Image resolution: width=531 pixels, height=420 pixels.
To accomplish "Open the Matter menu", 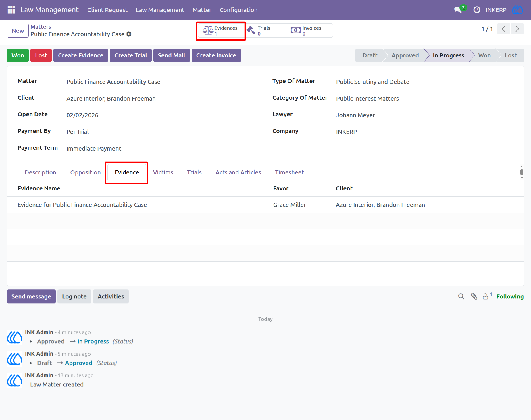I will [202, 10].
